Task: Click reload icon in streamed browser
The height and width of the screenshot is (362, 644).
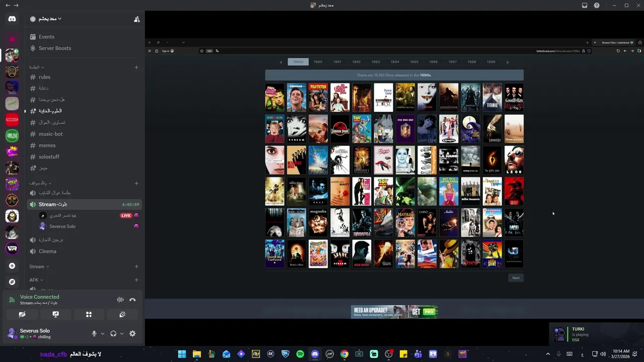Action: point(618,51)
